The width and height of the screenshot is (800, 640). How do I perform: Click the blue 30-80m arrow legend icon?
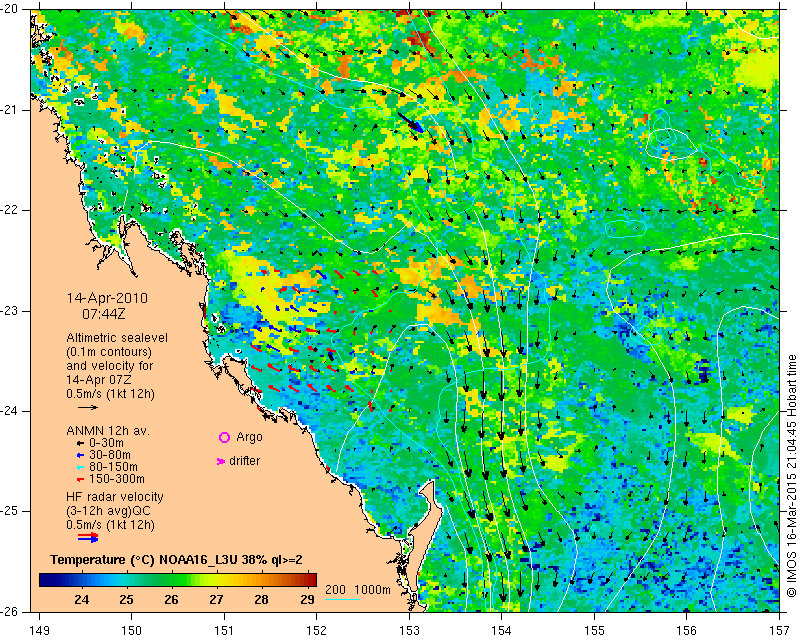click(x=80, y=455)
